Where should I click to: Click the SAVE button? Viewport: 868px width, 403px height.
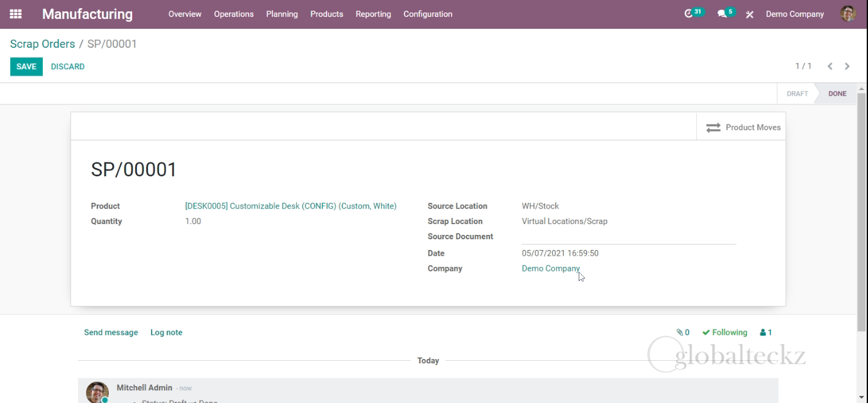click(26, 66)
